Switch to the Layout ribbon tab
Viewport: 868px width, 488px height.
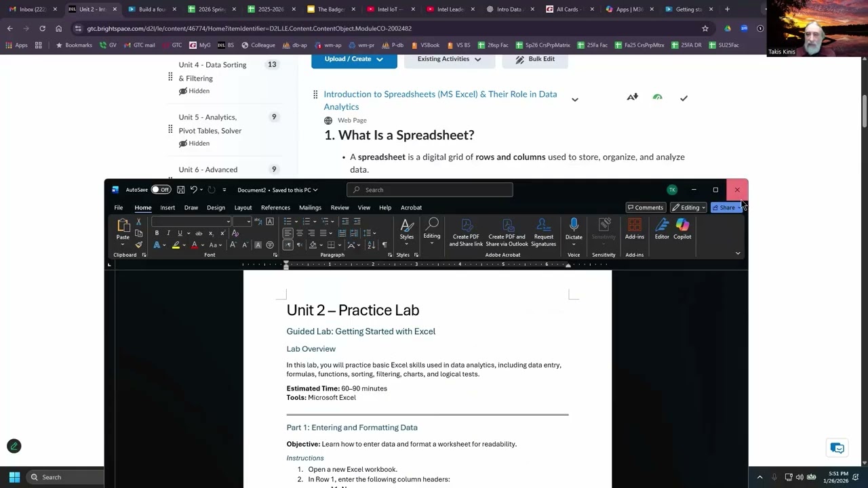pos(243,207)
